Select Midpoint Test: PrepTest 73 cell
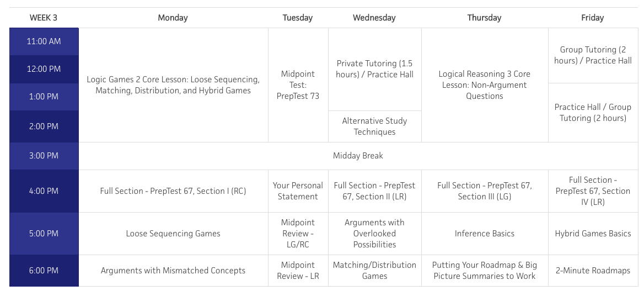The width and height of the screenshot is (644, 296). [x=298, y=85]
